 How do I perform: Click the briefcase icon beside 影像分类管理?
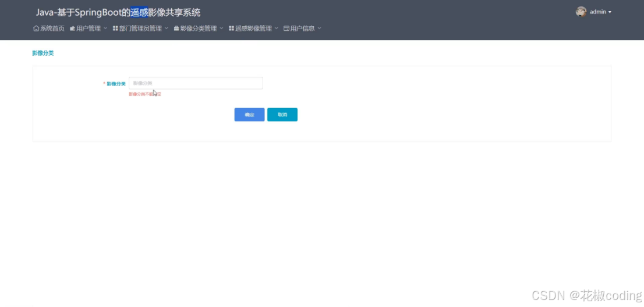(x=176, y=28)
